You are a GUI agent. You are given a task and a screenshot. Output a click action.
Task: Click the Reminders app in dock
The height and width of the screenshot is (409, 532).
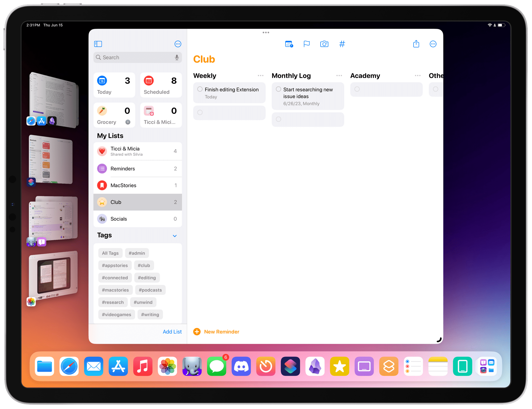pyautogui.click(x=413, y=368)
